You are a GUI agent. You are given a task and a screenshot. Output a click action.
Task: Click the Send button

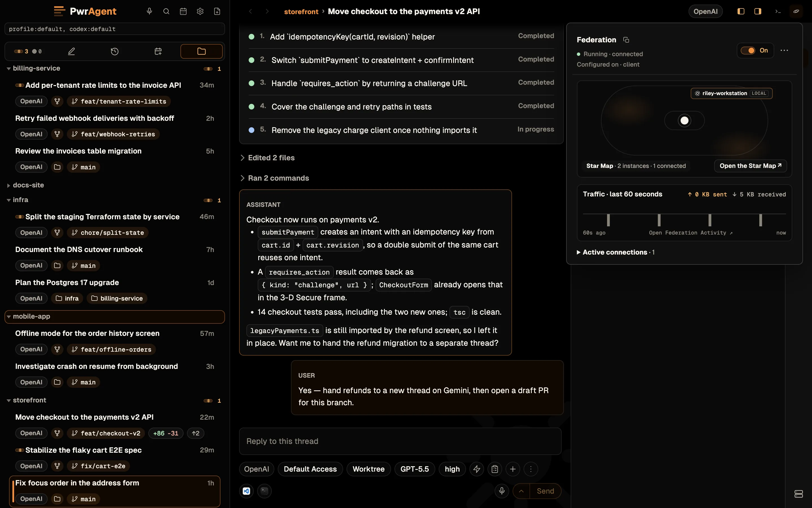click(545, 491)
